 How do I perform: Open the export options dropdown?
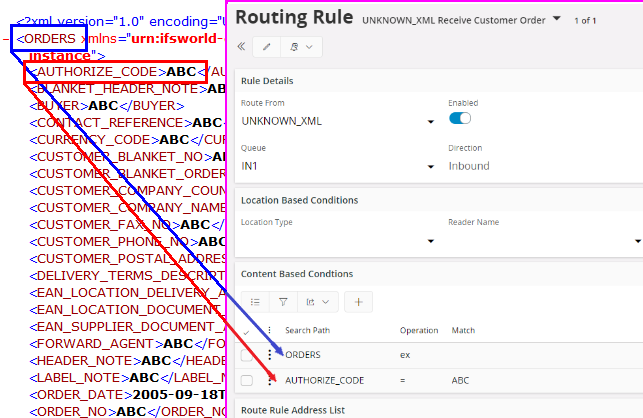coord(318,302)
